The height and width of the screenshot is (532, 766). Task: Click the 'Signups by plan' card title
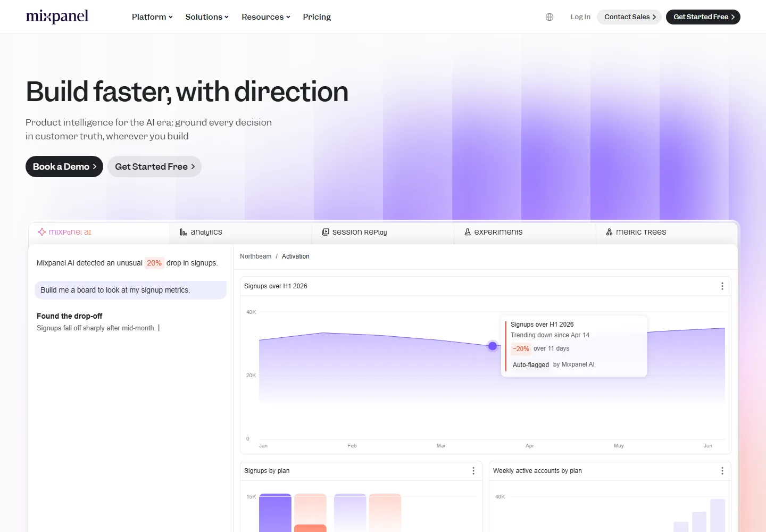click(267, 471)
